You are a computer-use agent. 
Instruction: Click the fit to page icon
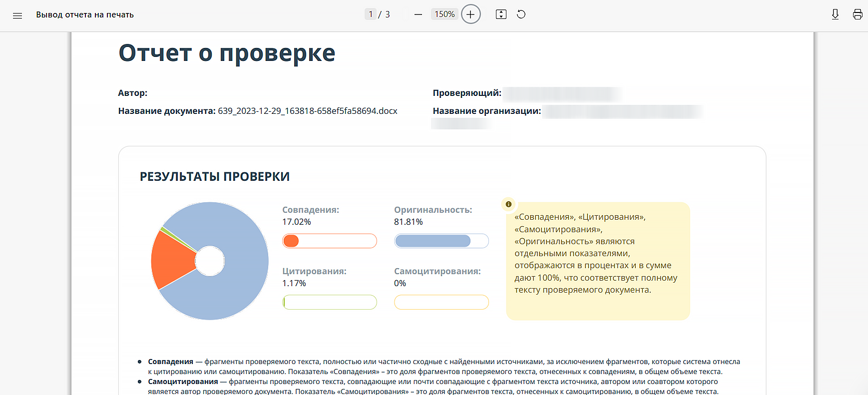point(501,14)
